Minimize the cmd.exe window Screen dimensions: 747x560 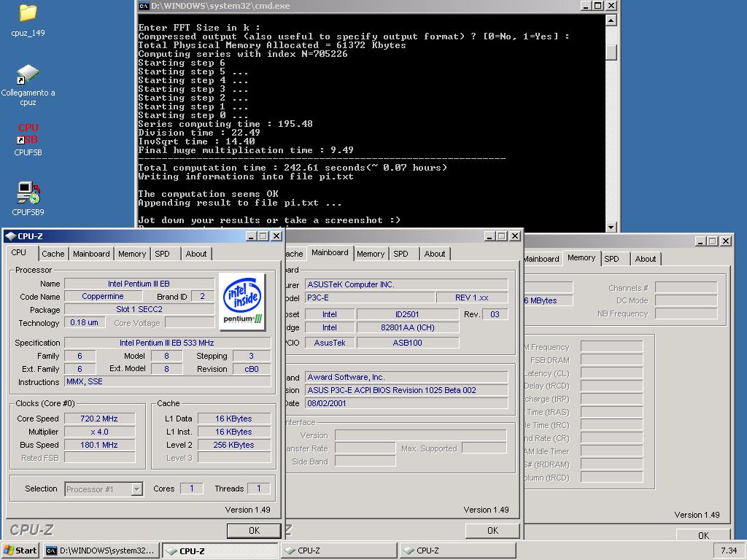click(586, 6)
